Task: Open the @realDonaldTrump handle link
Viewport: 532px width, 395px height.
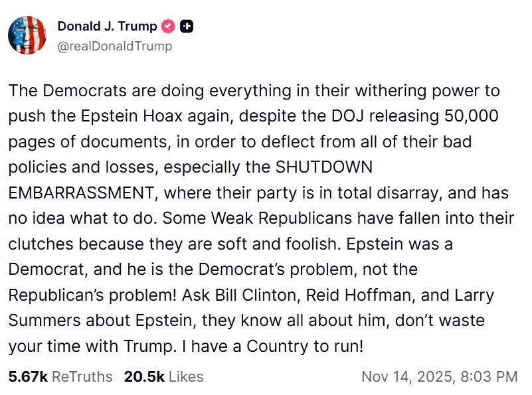Action: coord(114,46)
